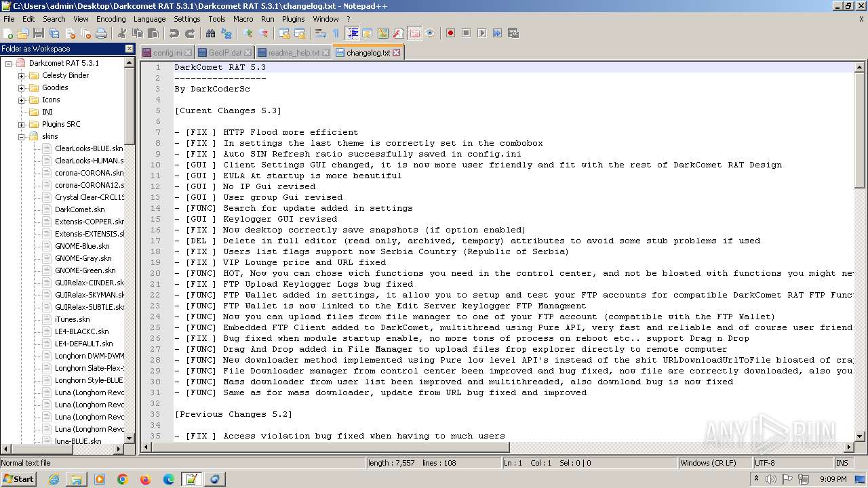Click the Zoom In toolbar icon
This screenshot has width=868, height=488.
248,33
